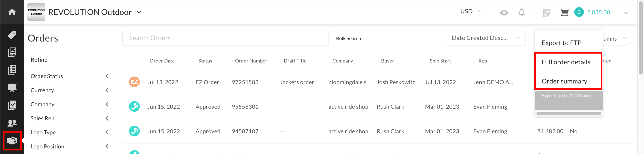Open the shopping cart icon
The image size is (644, 154).
click(564, 12)
